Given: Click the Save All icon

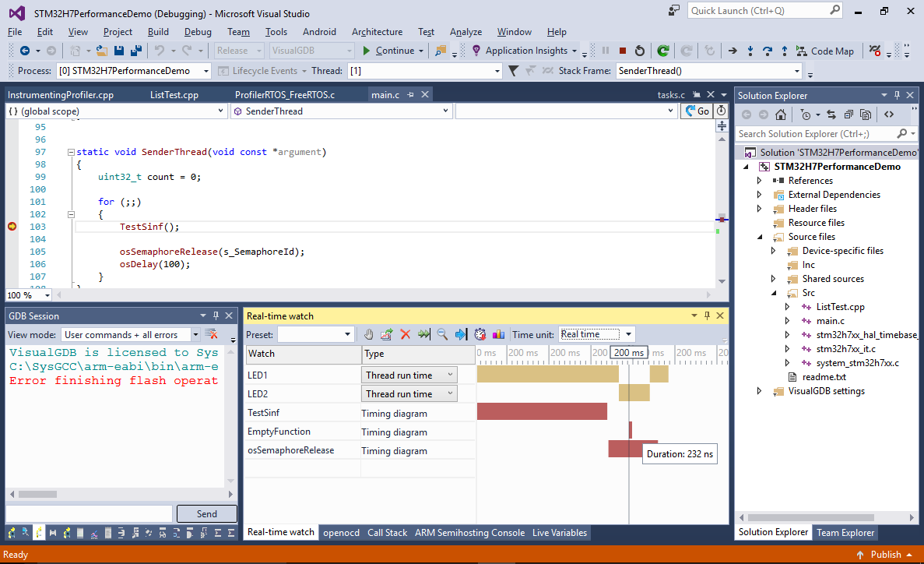Looking at the screenshot, I should [x=136, y=51].
